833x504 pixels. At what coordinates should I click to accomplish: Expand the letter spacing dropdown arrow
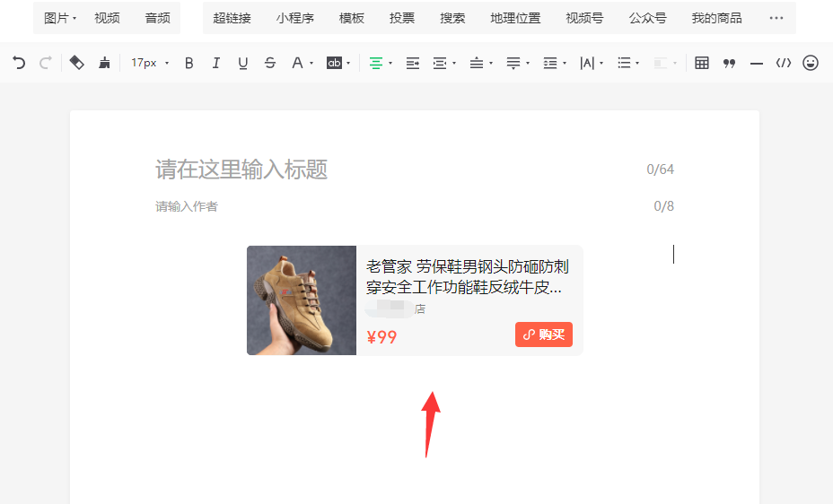pyautogui.click(x=601, y=64)
